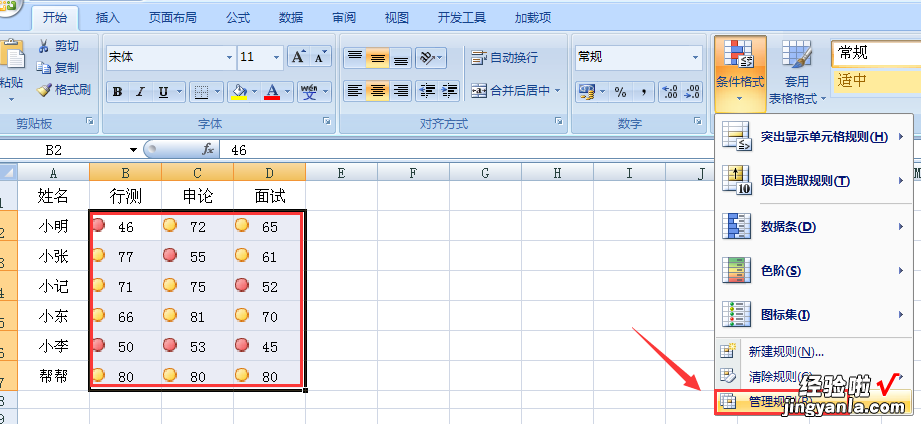Apply the red font color A

(272, 92)
